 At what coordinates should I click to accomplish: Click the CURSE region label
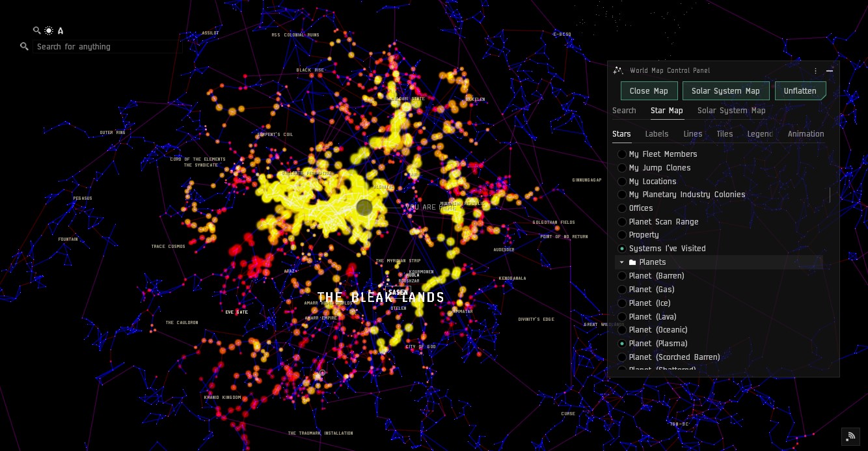coord(568,414)
